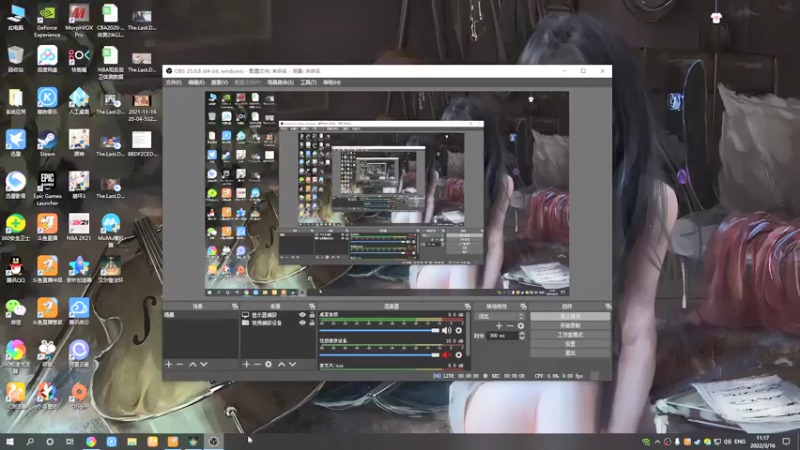Image resolution: width=800 pixels, height=450 pixels.
Task: Click the Exit button in Controls panel
Action: [x=570, y=353]
